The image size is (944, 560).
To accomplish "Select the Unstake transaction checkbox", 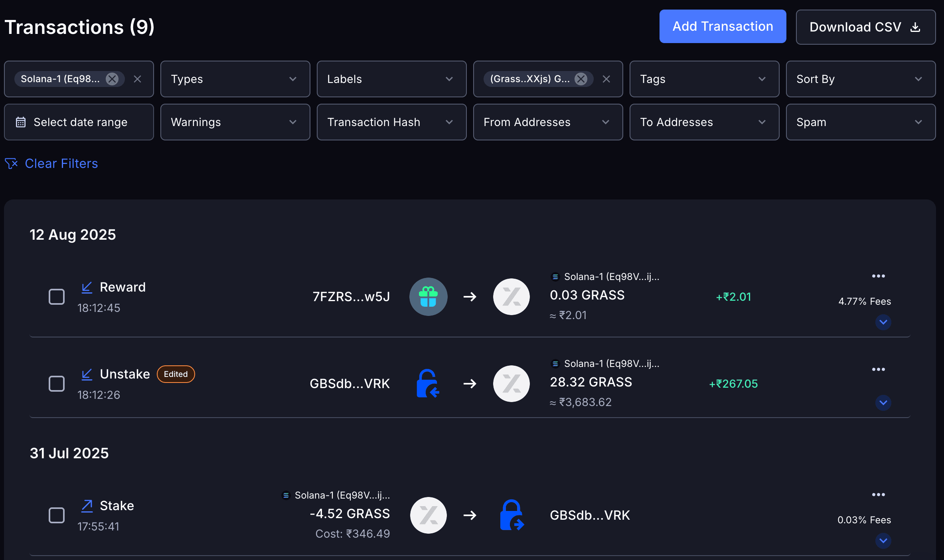I will click(x=57, y=384).
